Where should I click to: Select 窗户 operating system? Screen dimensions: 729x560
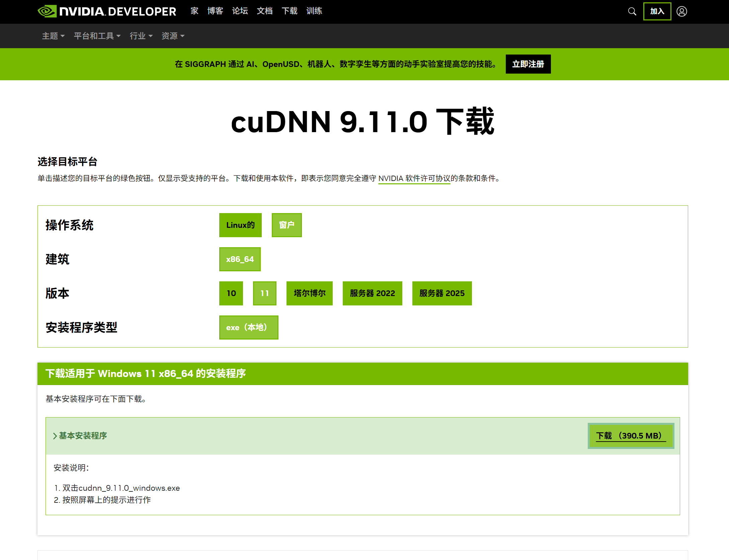[287, 225]
